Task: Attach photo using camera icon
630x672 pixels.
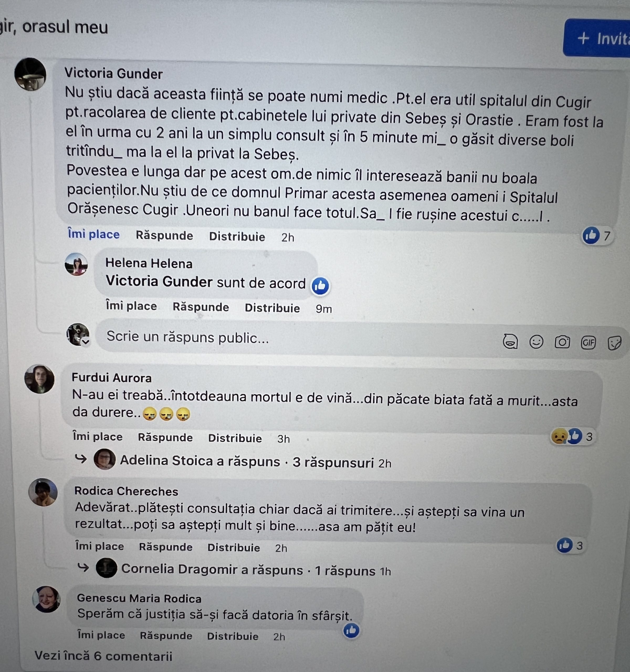Action: tap(562, 342)
